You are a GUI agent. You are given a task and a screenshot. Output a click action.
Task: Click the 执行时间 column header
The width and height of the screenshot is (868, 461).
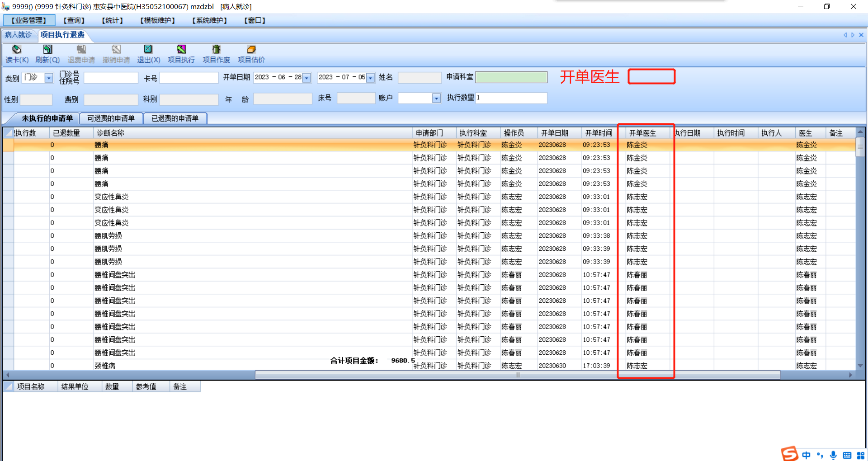736,133
